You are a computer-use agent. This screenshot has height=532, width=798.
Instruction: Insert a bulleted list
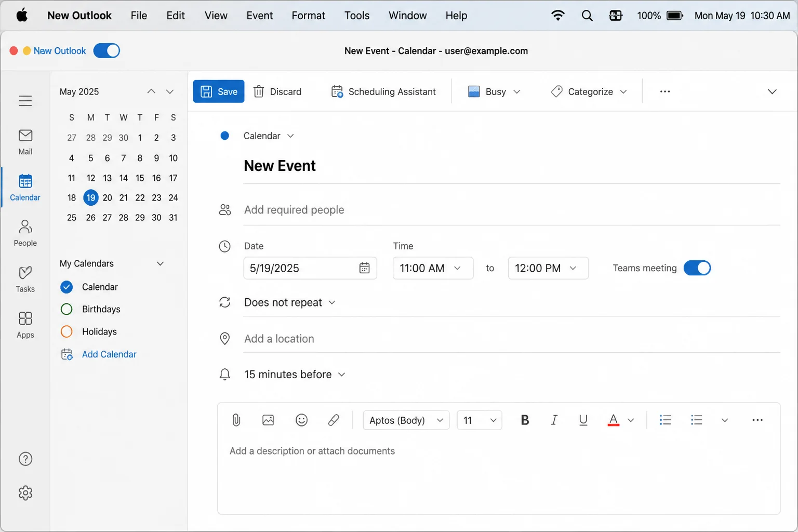[x=665, y=420]
